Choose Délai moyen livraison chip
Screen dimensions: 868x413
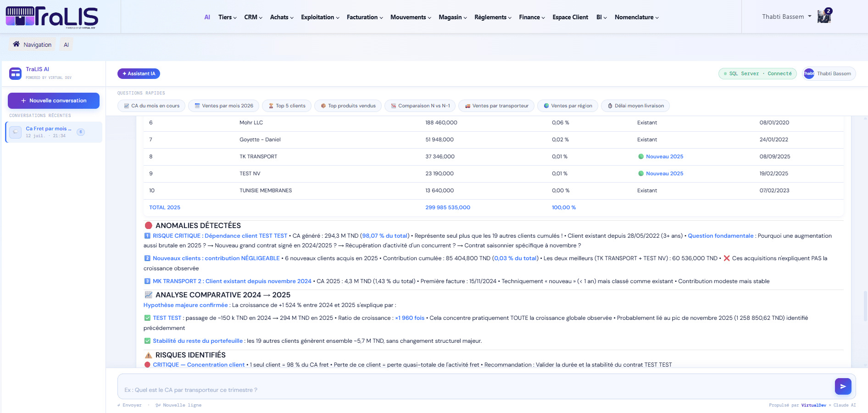[635, 106]
